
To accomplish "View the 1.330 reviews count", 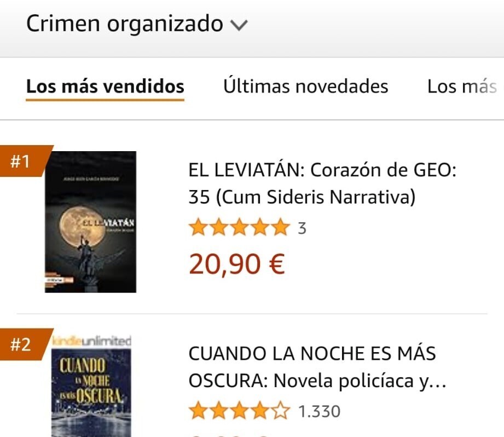I will pyautogui.click(x=319, y=412).
